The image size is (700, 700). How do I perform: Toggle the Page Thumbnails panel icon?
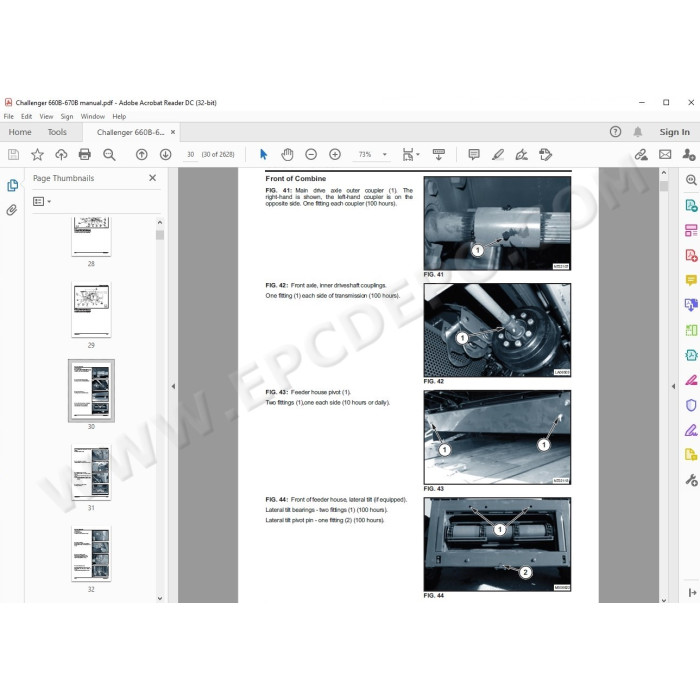[12, 185]
